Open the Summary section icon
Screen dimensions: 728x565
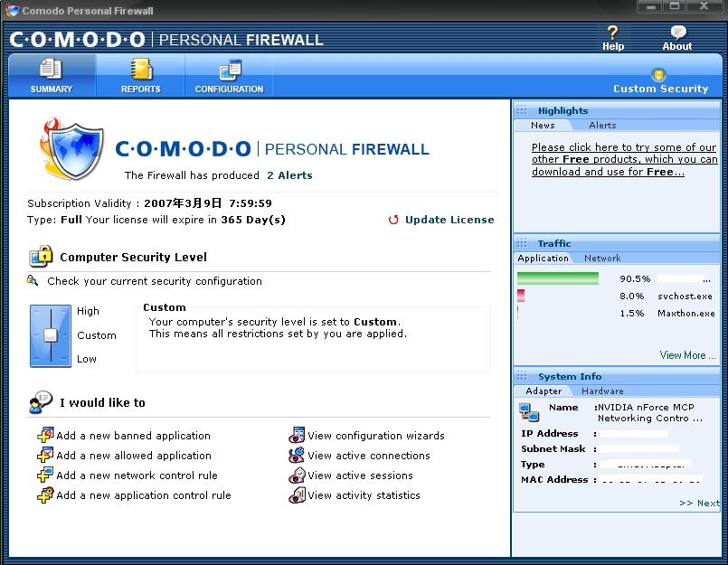pyautogui.click(x=51, y=69)
